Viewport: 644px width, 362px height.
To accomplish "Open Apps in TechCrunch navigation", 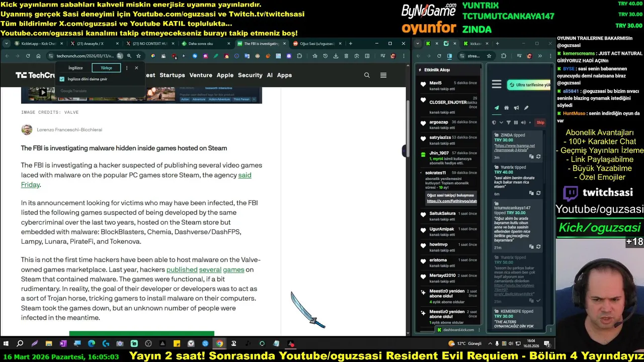I will click(284, 75).
